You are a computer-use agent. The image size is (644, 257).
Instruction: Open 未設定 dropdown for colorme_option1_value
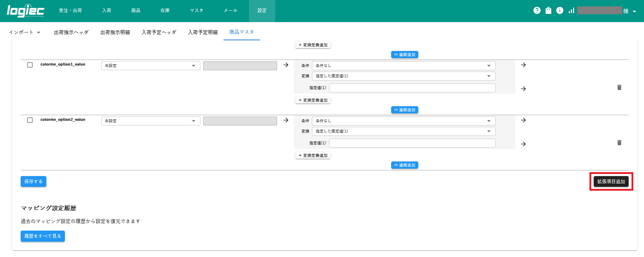point(150,66)
